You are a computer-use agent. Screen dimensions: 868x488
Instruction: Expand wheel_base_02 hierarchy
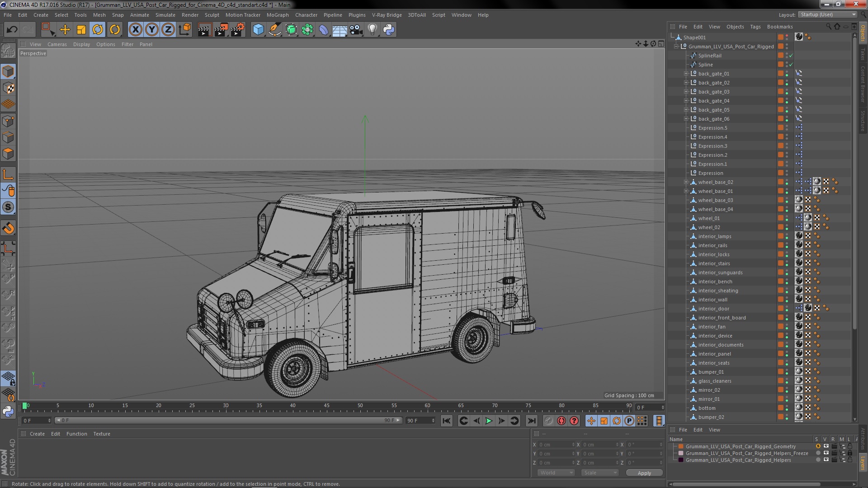[x=686, y=182]
